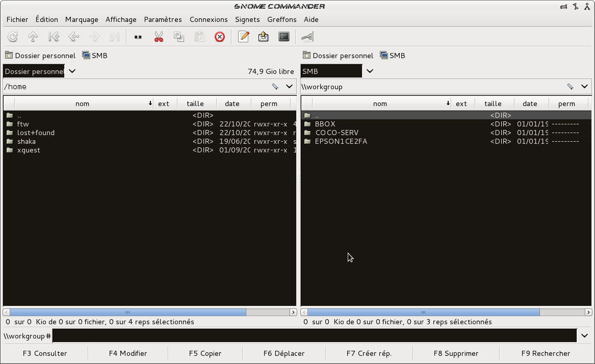Click left panel SMB device button
Image resolution: width=595 pixels, height=364 pixels.
pos(95,56)
